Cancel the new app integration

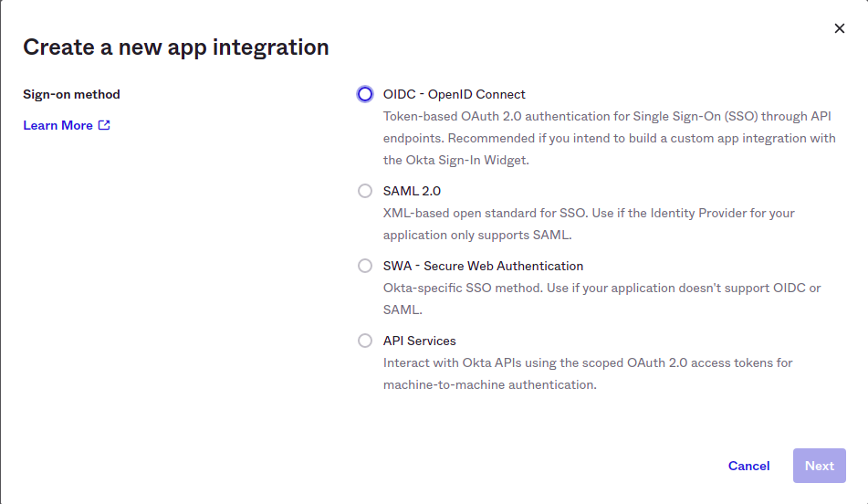click(748, 466)
